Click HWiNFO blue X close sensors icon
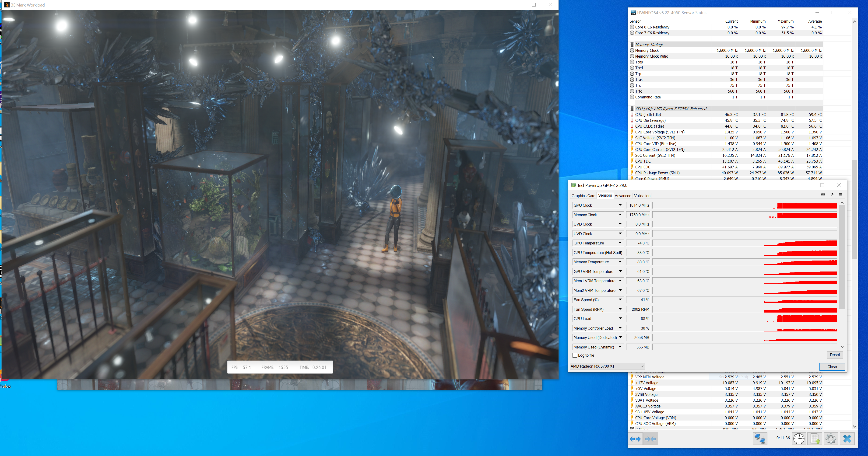The height and width of the screenshot is (456, 868). click(847, 439)
